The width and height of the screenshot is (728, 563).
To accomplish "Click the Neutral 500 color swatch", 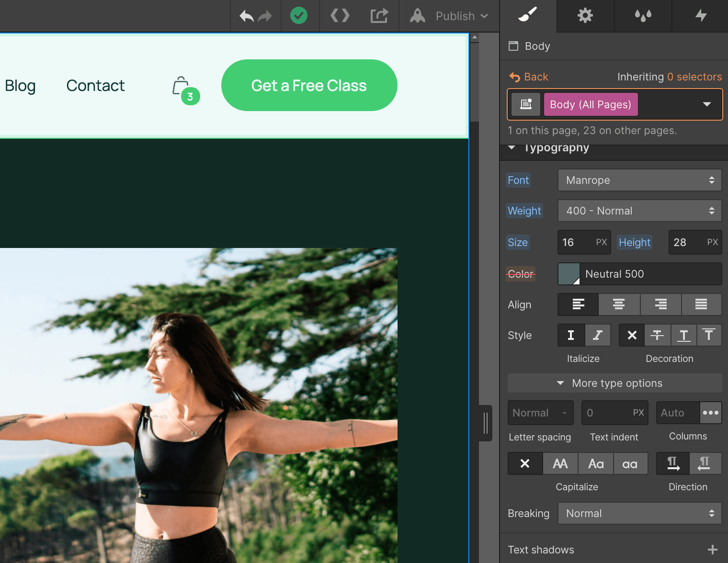I will (569, 274).
